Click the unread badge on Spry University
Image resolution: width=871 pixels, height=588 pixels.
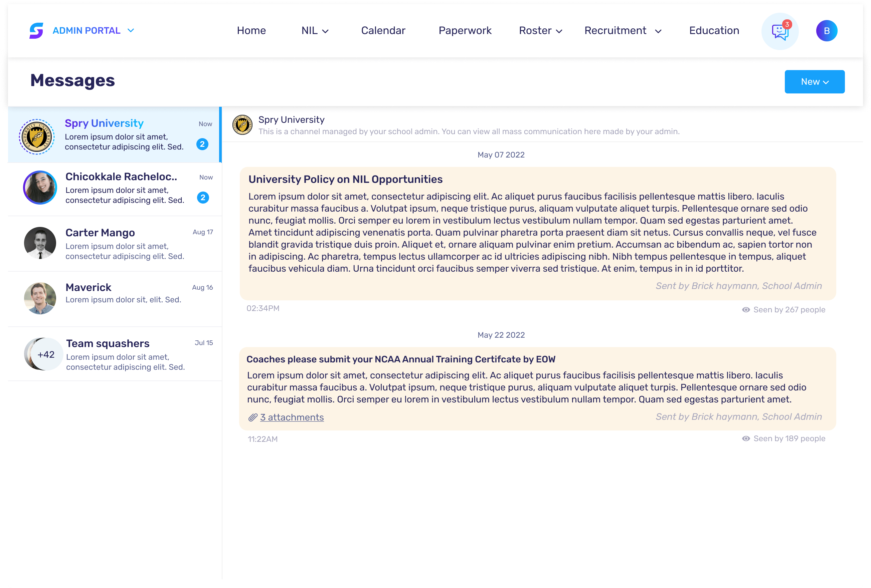202,144
